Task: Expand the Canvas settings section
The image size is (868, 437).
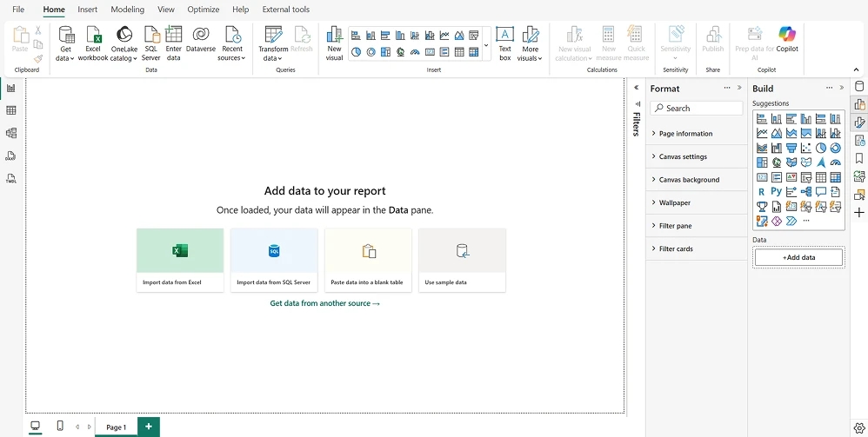Action: tap(697, 156)
